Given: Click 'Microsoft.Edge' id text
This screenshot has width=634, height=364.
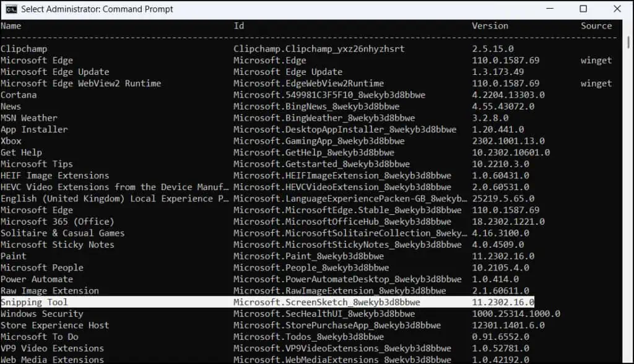Looking at the screenshot, I should (x=270, y=61).
